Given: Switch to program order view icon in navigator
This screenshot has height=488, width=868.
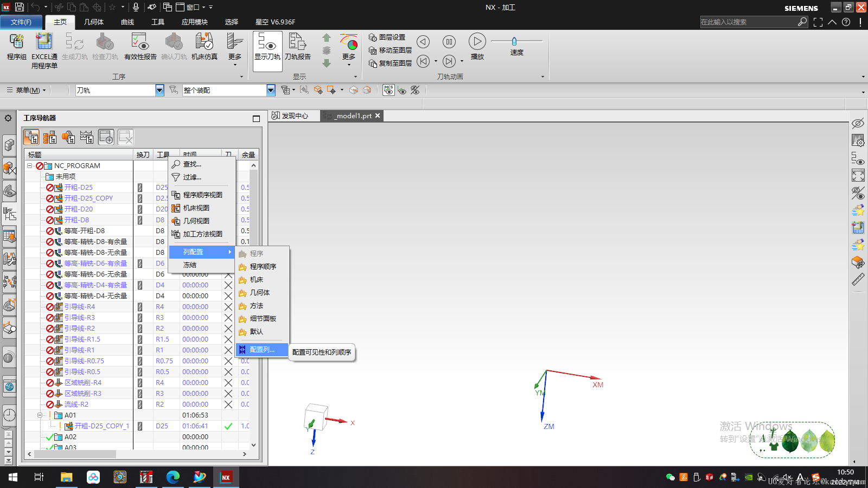Looking at the screenshot, I should click(x=31, y=137).
